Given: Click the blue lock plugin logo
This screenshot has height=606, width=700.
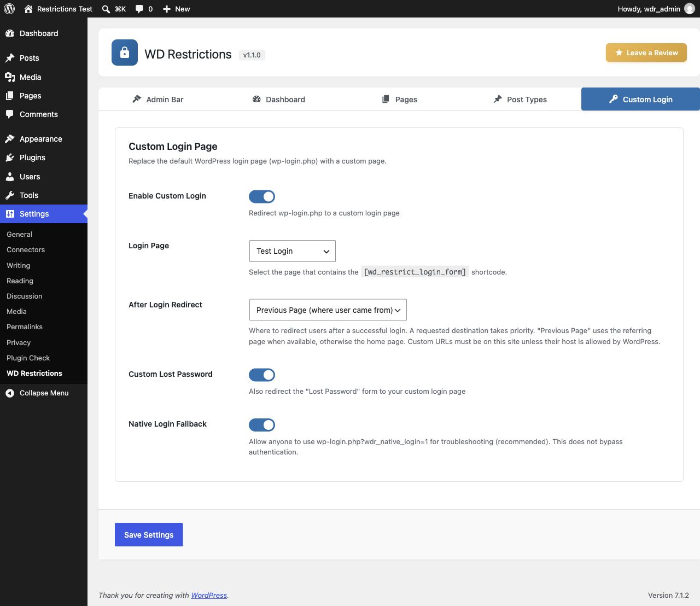Looking at the screenshot, I should tap(125, 53).
